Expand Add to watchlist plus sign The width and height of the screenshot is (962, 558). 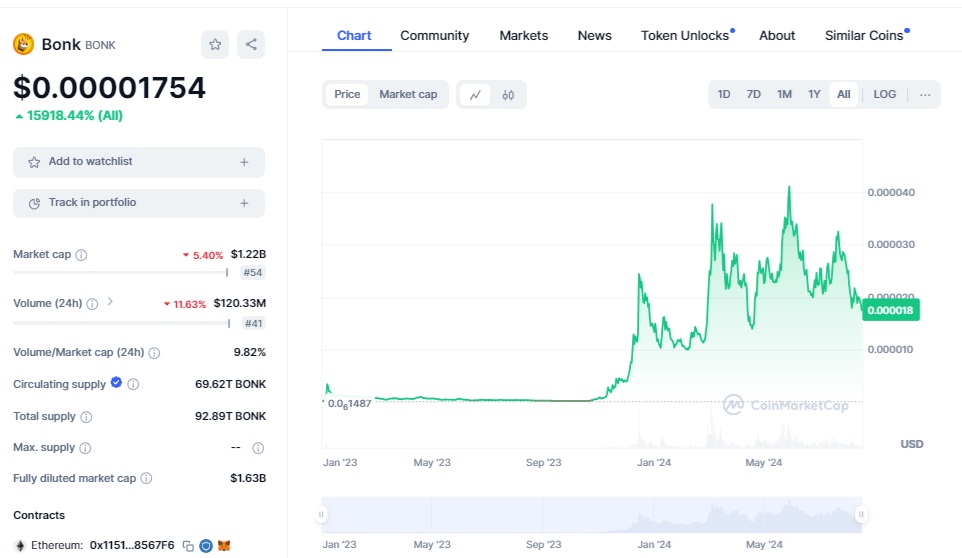[244, 162]
